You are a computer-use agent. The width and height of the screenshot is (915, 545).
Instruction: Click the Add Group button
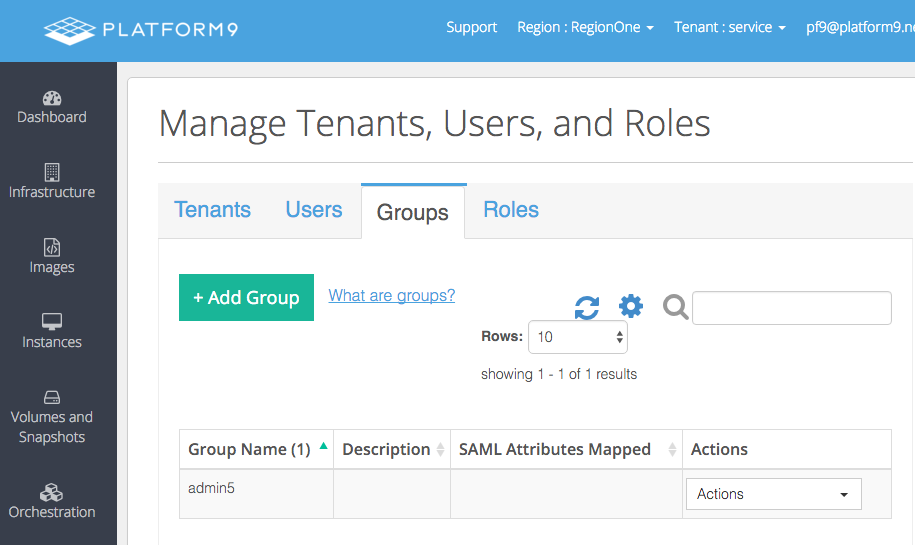[246, 298]
